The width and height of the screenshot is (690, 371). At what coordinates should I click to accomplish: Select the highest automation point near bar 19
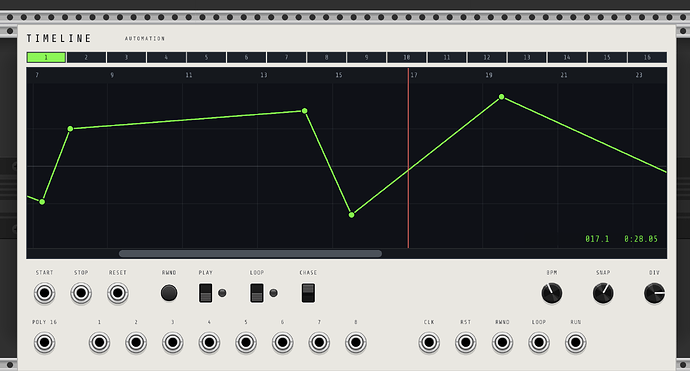[x=501, y=97]
